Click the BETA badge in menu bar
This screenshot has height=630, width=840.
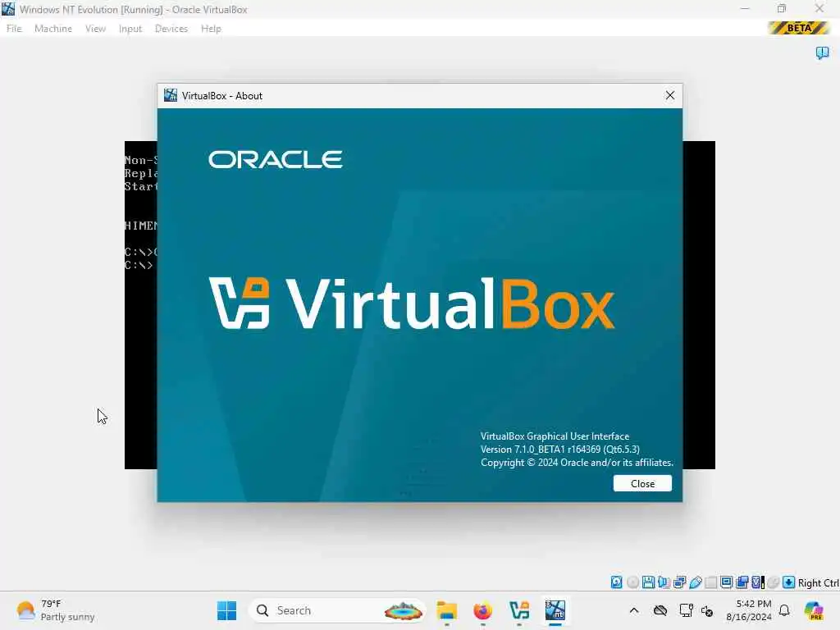[x=798, y=28]
